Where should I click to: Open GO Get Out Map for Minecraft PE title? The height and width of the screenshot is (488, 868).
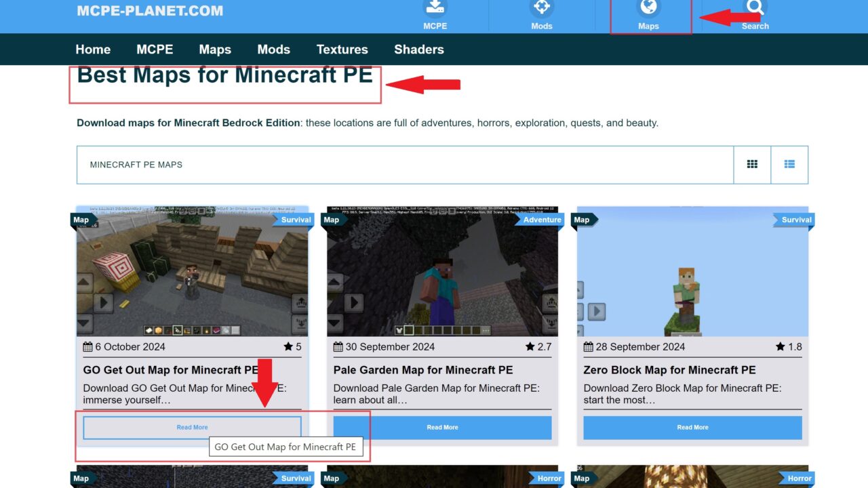[x=171, y=370]
